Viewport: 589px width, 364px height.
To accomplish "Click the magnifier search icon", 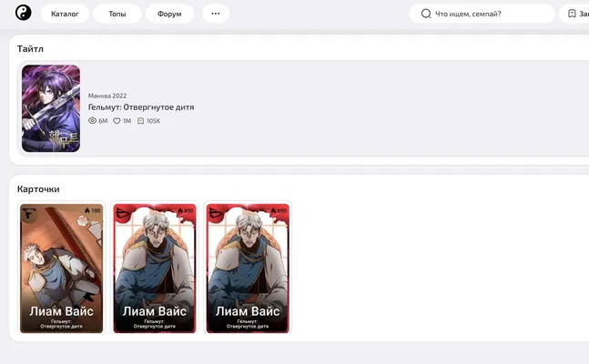I will (426, 14).
